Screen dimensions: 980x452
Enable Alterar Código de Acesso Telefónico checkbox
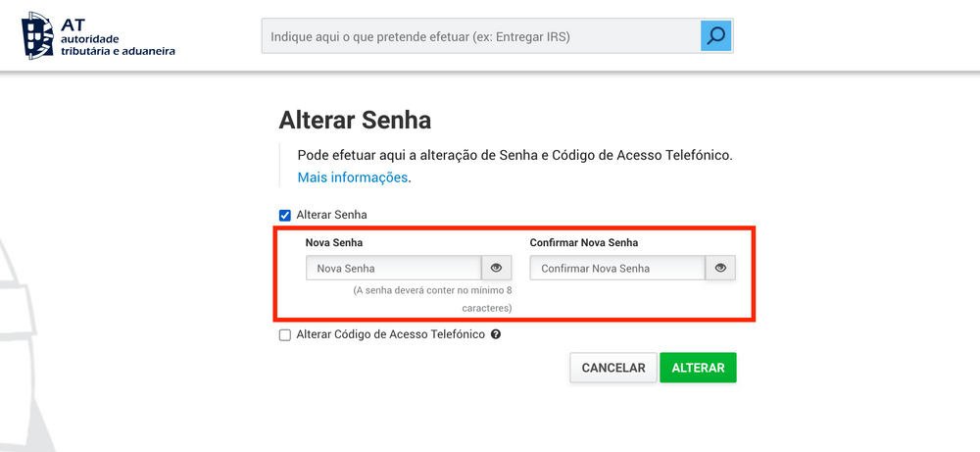pos(285,335)
